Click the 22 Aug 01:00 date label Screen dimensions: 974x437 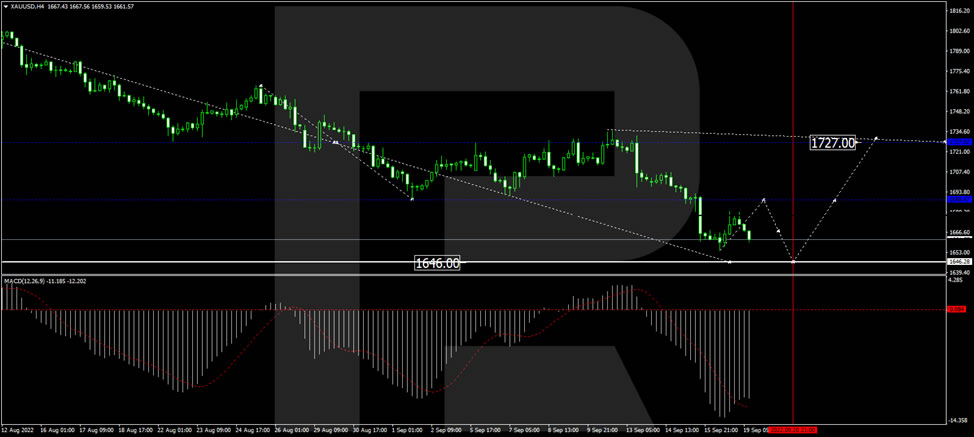(176, 430)
